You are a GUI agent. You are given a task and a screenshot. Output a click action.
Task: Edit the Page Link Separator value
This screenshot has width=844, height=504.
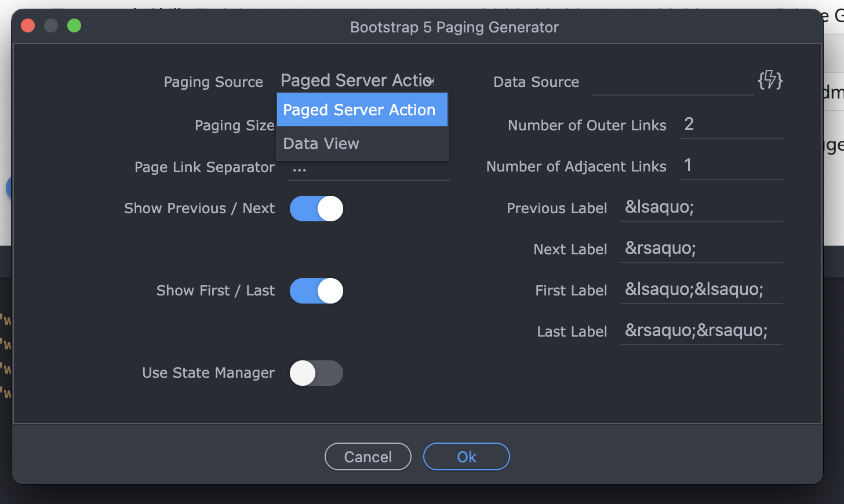pyautogui.click(x=368, y=167)
